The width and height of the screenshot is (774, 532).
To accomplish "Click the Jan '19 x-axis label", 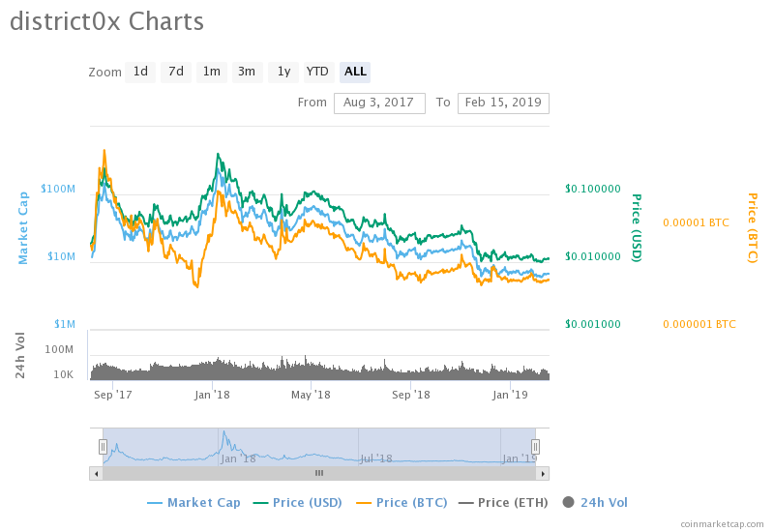I will [x=510, y=396].
